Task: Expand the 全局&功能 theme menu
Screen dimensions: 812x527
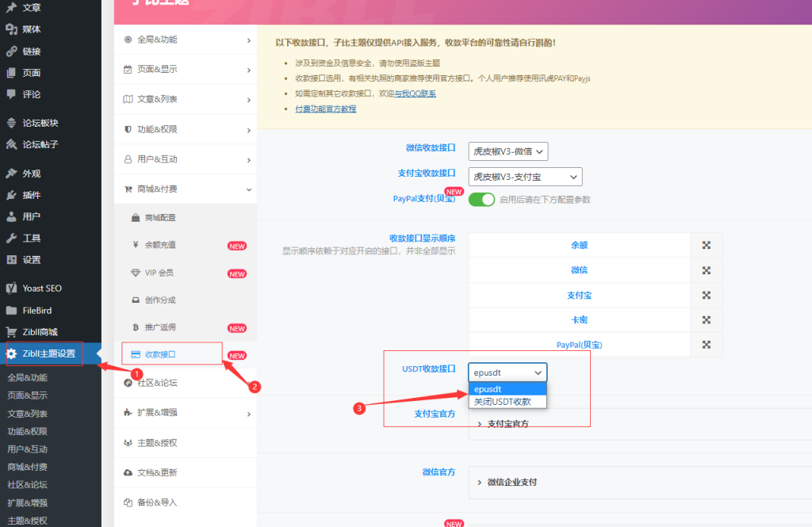Action: pos(186,40)
